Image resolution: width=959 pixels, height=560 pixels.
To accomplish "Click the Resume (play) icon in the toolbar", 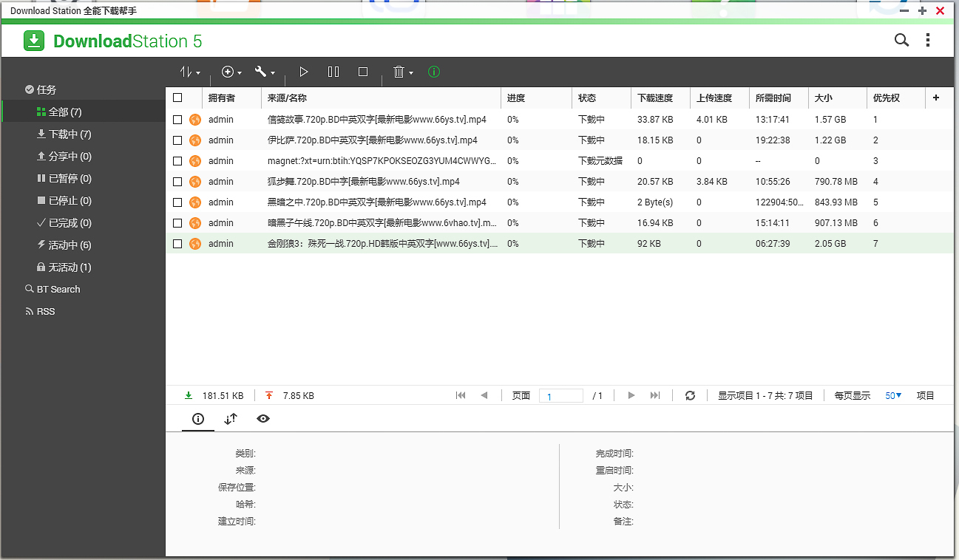I will pyautogui.click(x=303, y=72).
